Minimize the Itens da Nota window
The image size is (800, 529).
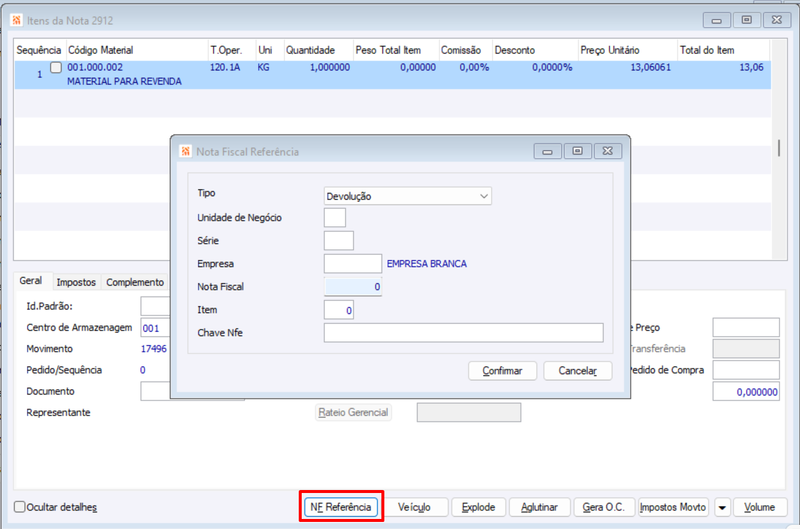coord(716,20)
